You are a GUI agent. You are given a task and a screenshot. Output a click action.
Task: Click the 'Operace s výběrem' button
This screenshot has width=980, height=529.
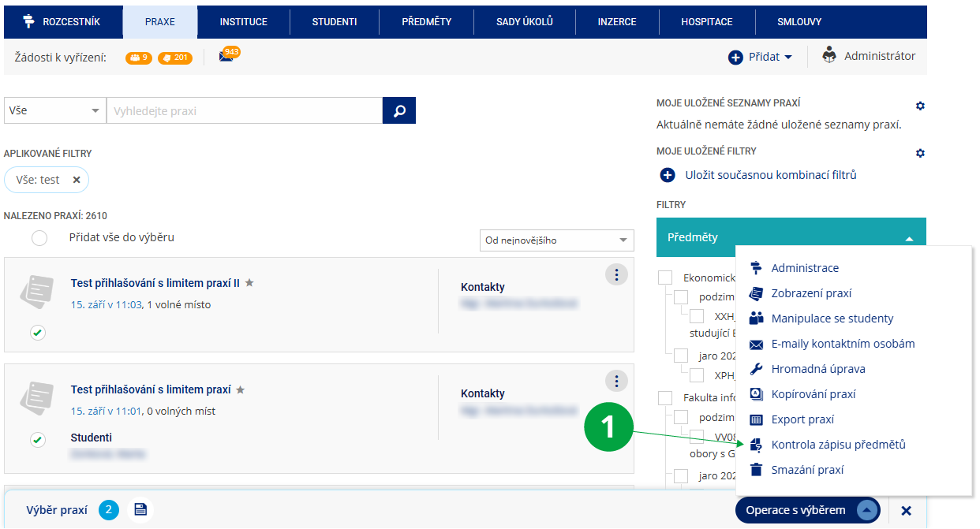tap(807, 510)
